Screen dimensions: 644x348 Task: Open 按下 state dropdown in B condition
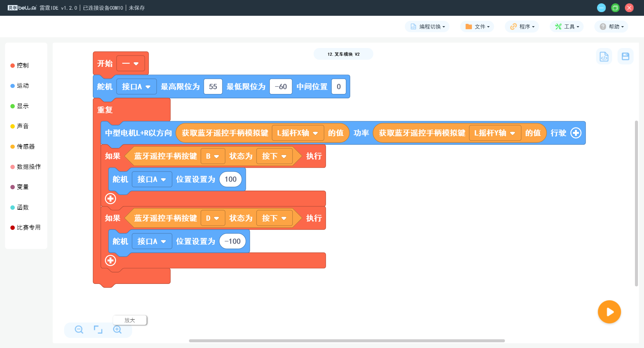[274, 156]
